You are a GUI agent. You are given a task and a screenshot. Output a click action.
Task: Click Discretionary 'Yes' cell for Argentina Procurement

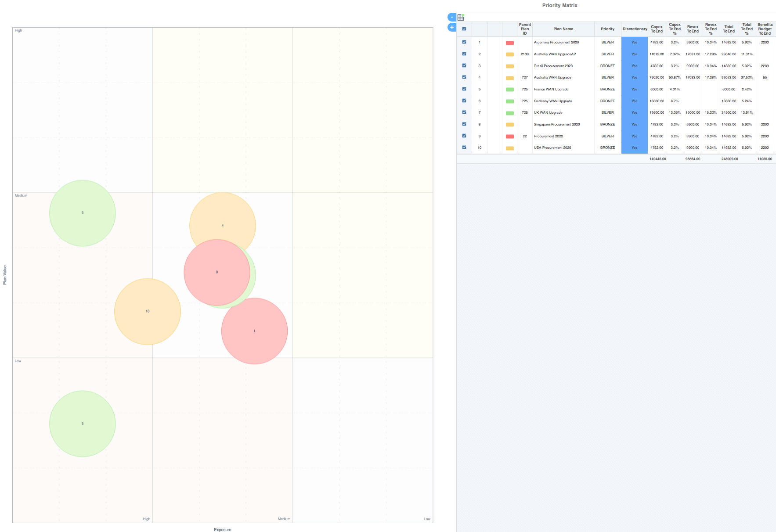pyautogui.click(x=635, y=43)
